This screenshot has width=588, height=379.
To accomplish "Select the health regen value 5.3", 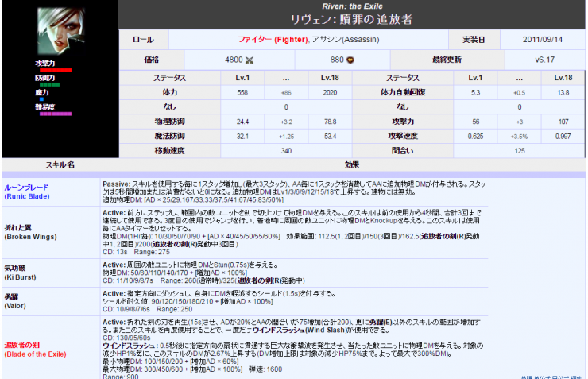I will point(475,93).
